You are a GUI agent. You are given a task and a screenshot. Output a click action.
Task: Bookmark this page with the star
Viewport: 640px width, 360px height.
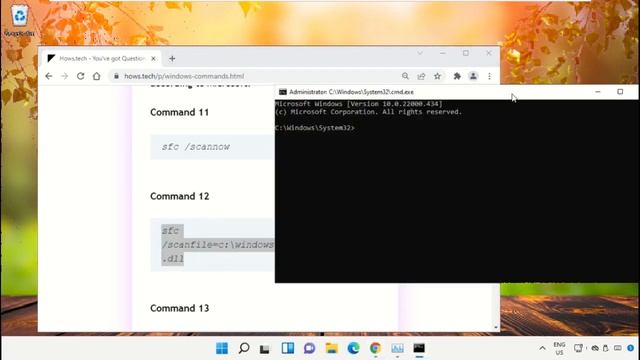coord(437,76)
